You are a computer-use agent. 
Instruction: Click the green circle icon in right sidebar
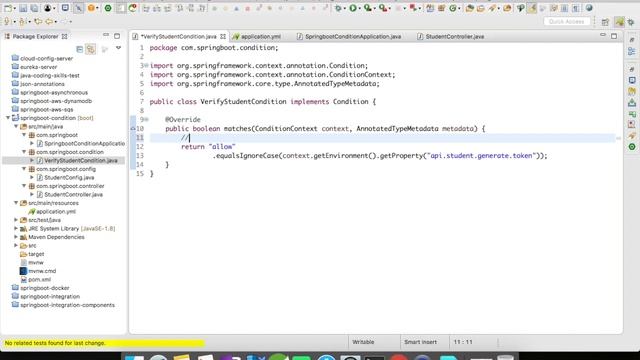pos(632,147)
